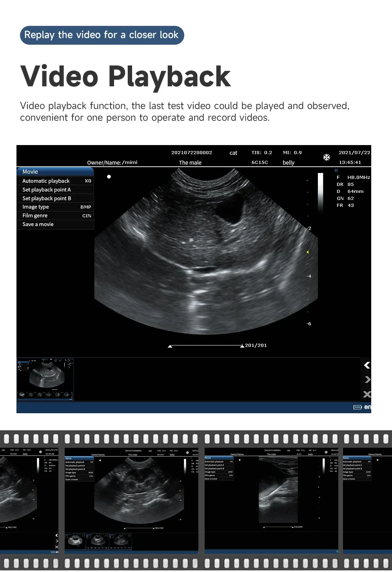Open the second filmstrip frame with three thumbnails
This screenshot has height=572, width=392.
click(x=131, y=501)
